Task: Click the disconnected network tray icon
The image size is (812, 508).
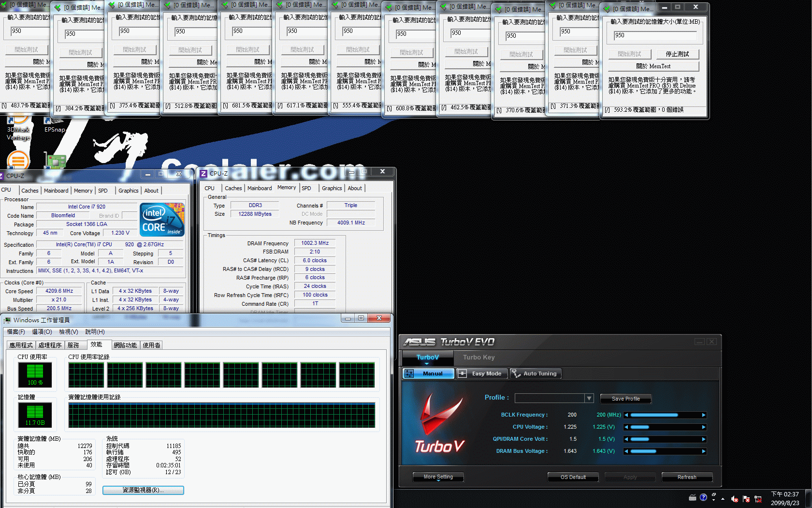Action: tap(758, 499)
